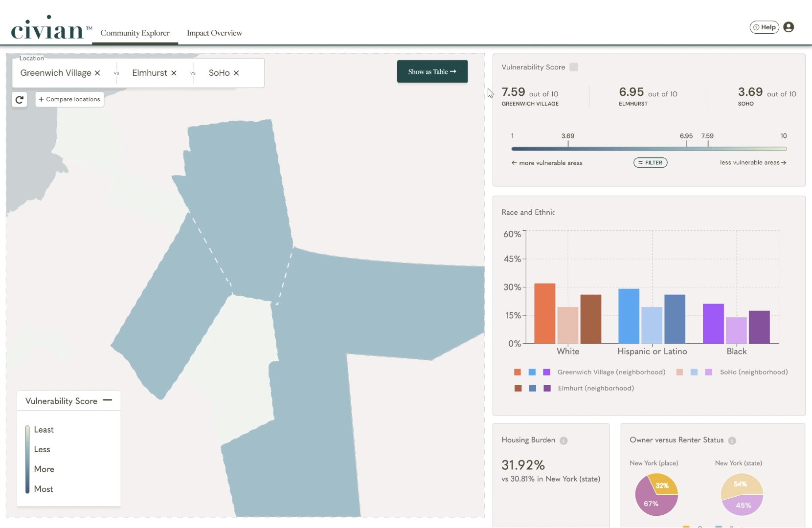
Task: Click the 6.95 marker on score scale
Action: [686, 136]
